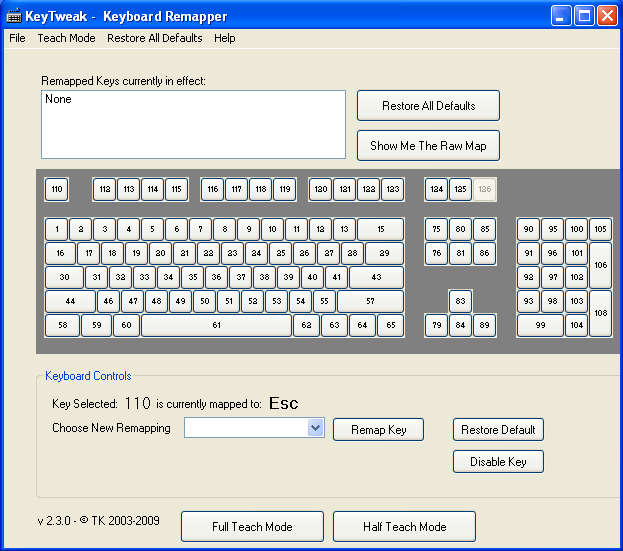
Task: Select key 108 on the numpad
Action: 600,313
